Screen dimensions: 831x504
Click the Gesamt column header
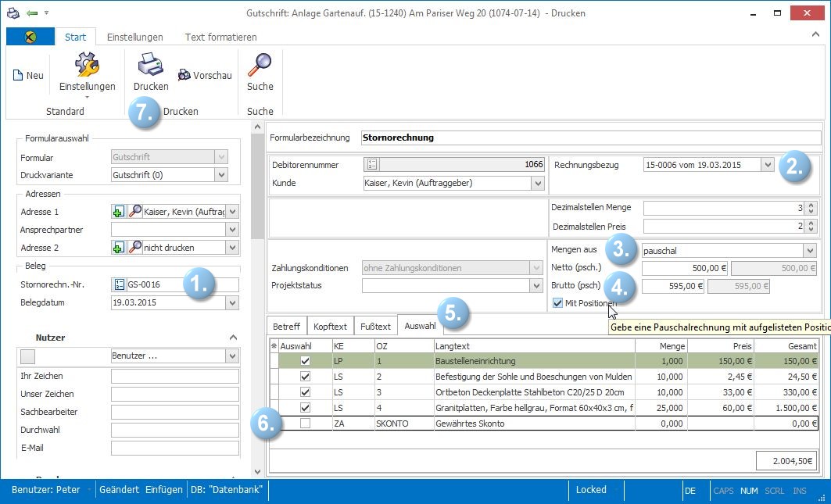pyautogui.click(x=786, y=346)
